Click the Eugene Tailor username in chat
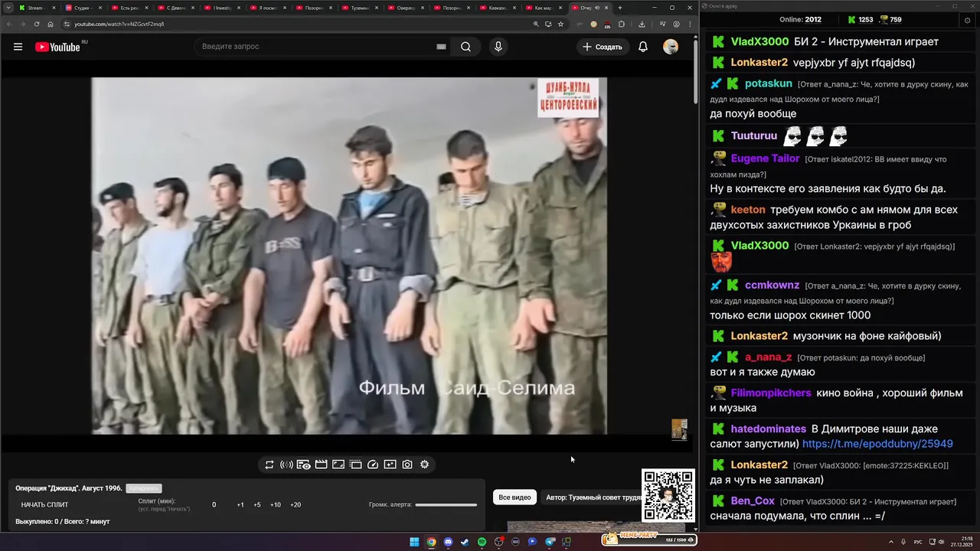 (x=765, y=158)
